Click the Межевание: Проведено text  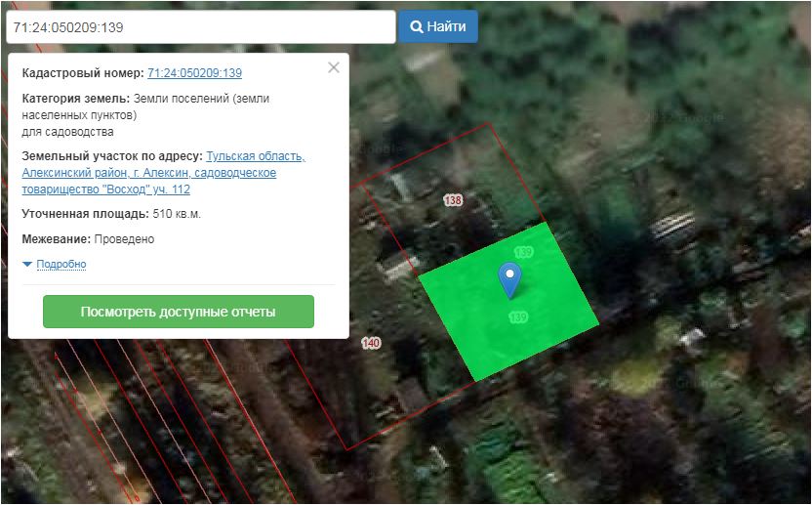tap(88, 239)
